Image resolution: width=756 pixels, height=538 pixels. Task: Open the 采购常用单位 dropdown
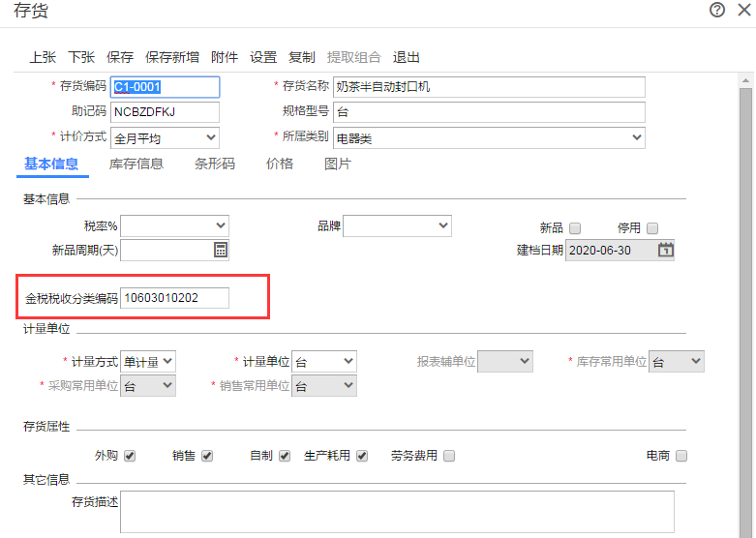coord(148,385)
